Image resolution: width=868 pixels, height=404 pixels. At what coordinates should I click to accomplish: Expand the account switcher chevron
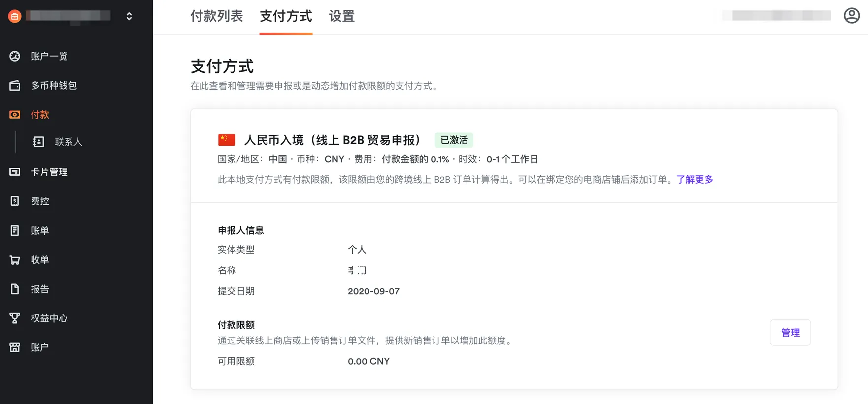tap(129, 16)
